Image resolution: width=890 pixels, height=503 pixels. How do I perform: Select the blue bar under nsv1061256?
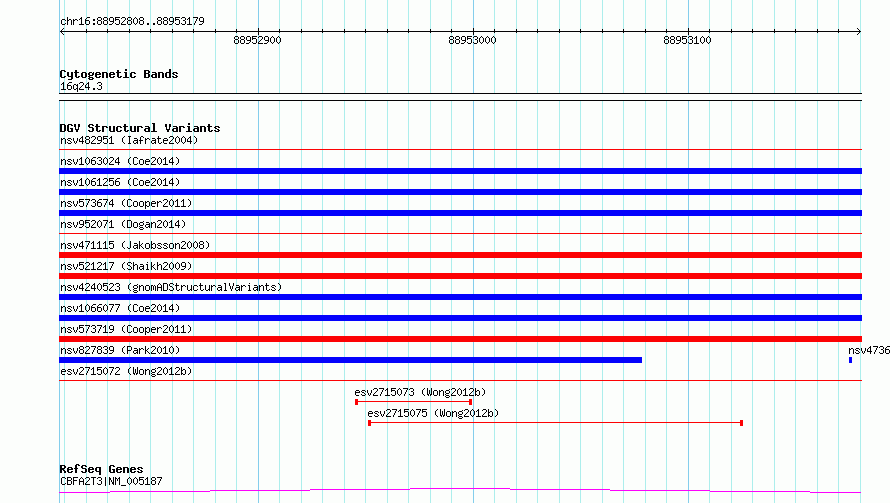tap(460, 192)
